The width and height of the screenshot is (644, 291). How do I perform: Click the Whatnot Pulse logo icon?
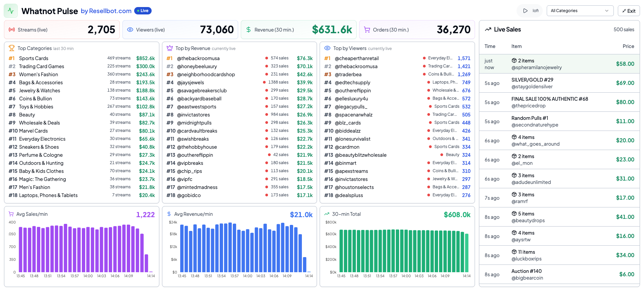tap(11, 11)
